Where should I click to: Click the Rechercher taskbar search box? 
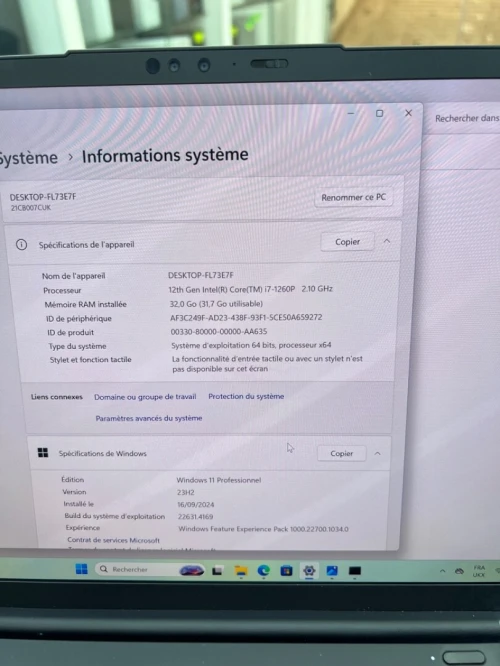[151, 569]
